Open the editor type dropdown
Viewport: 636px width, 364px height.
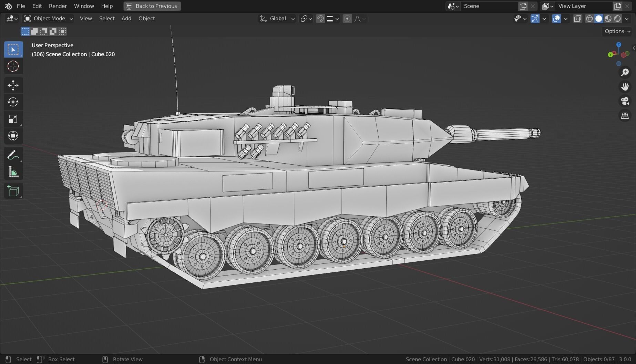pos(12,19)
